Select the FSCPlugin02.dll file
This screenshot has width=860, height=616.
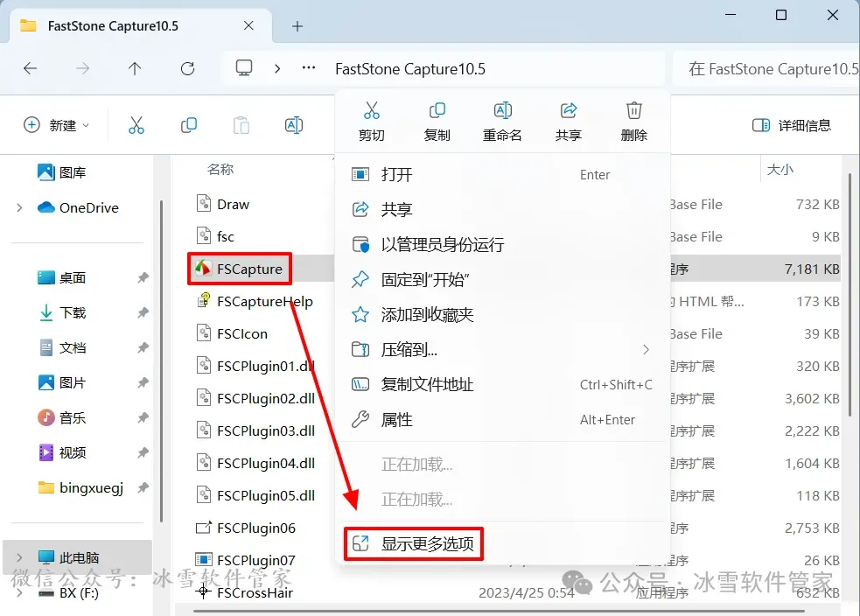255,398
